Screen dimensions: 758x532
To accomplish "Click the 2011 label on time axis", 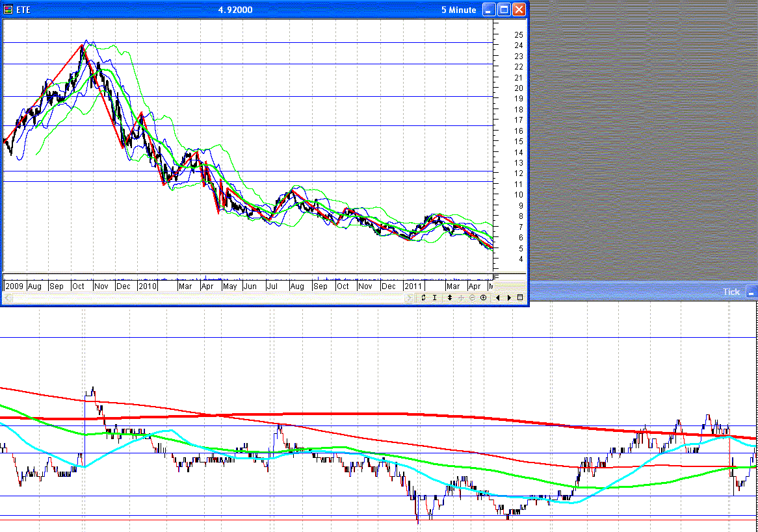I will [413, 286].
